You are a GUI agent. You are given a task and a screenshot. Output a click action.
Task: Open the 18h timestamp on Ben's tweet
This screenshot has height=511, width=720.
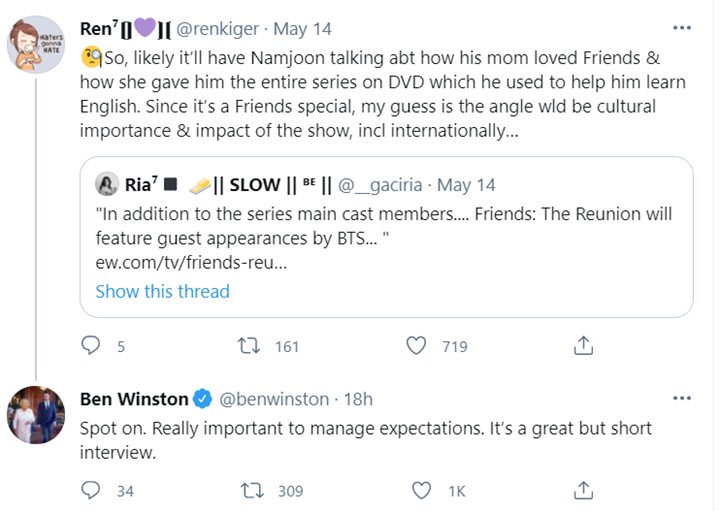tap(357, 399)
